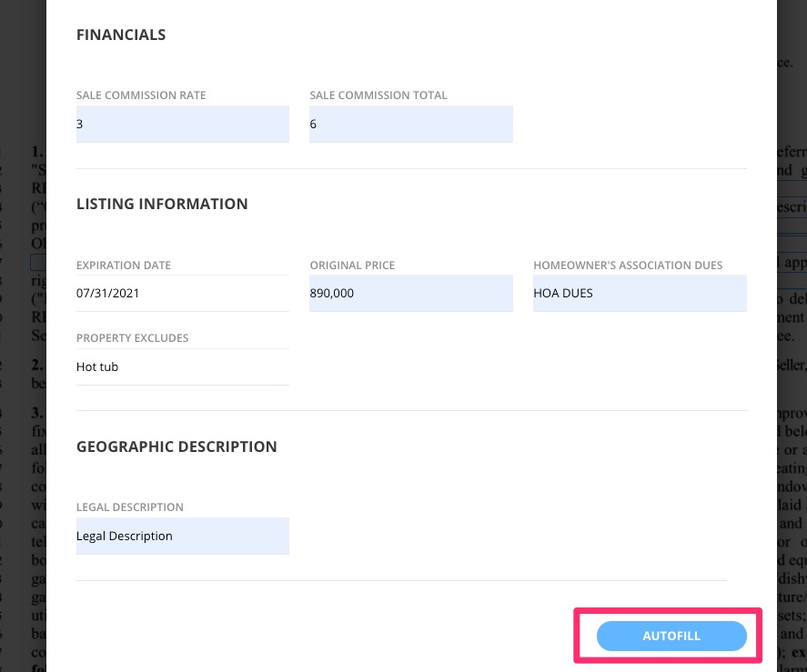
Task: Click the divider line above the AUTOFILL button
Action: 400,578
